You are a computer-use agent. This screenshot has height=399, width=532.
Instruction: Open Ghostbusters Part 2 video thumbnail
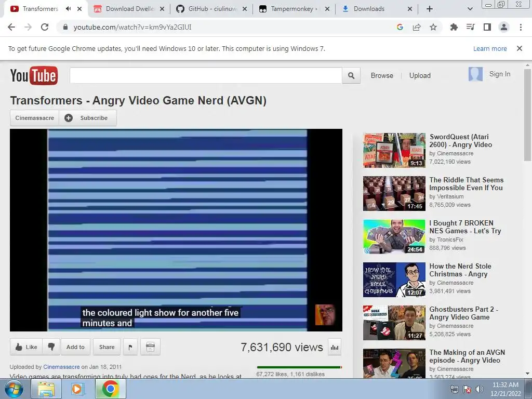[x=394, y=323]
